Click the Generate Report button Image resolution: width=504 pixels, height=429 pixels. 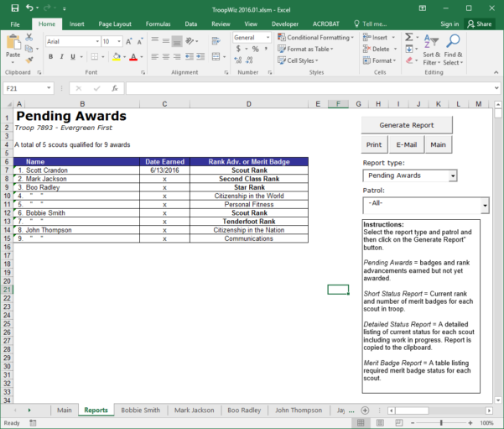pos(406,124)
